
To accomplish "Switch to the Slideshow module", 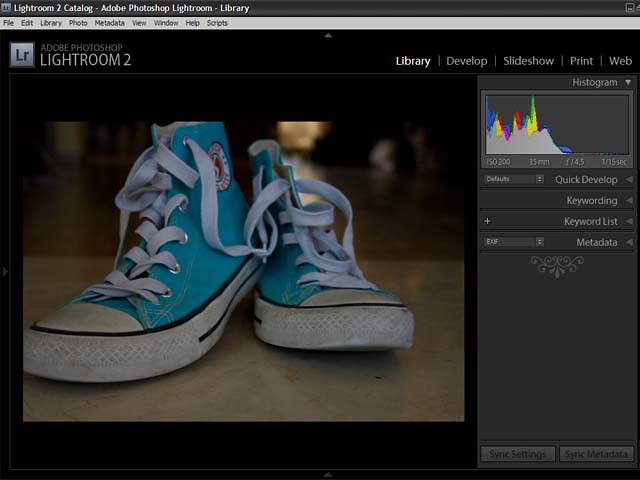I will (x=528, y=61).
